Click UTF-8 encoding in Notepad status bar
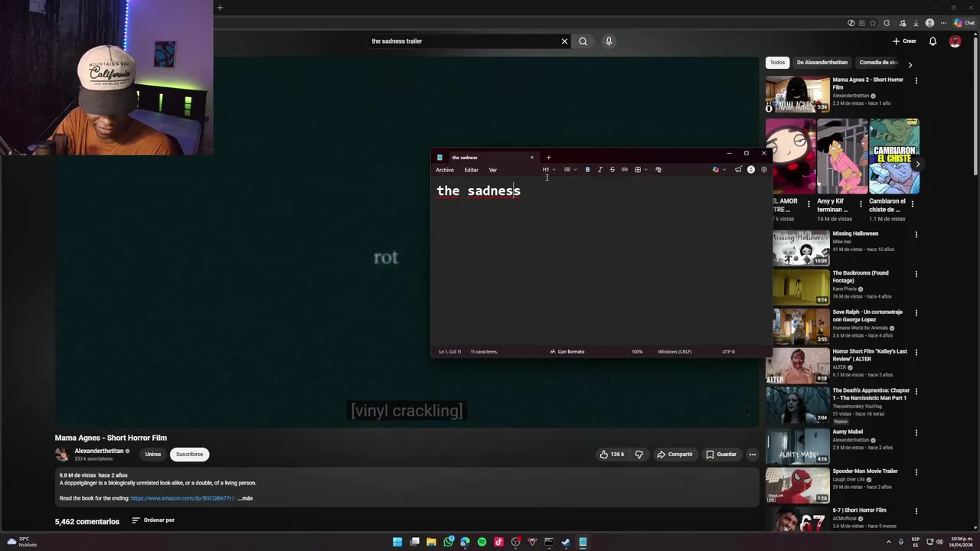Image resolution: width=980 pixels, height=551 pixels. click(x=728, y=351)
